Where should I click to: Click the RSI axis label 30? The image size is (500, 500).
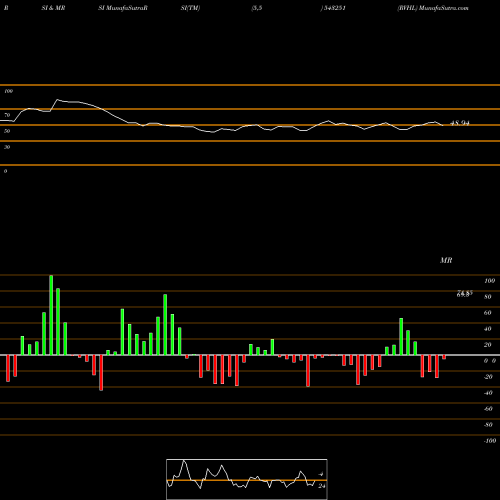click(7, 147)
